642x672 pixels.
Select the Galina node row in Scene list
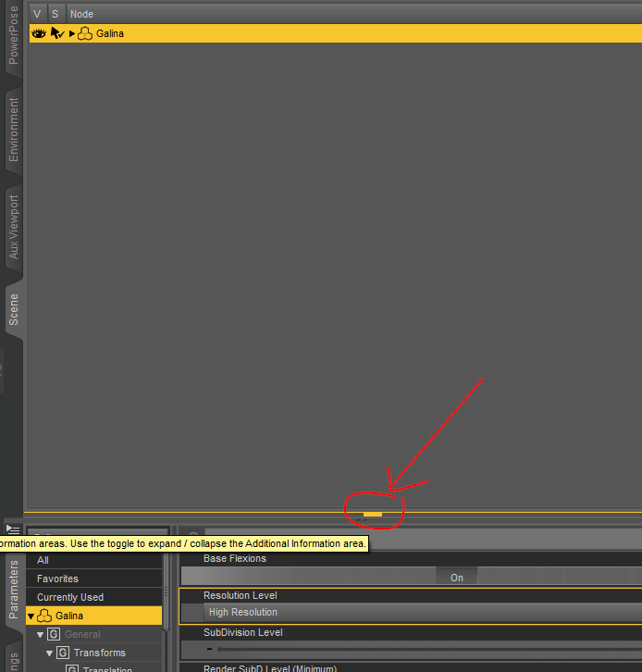coord(336,33)
